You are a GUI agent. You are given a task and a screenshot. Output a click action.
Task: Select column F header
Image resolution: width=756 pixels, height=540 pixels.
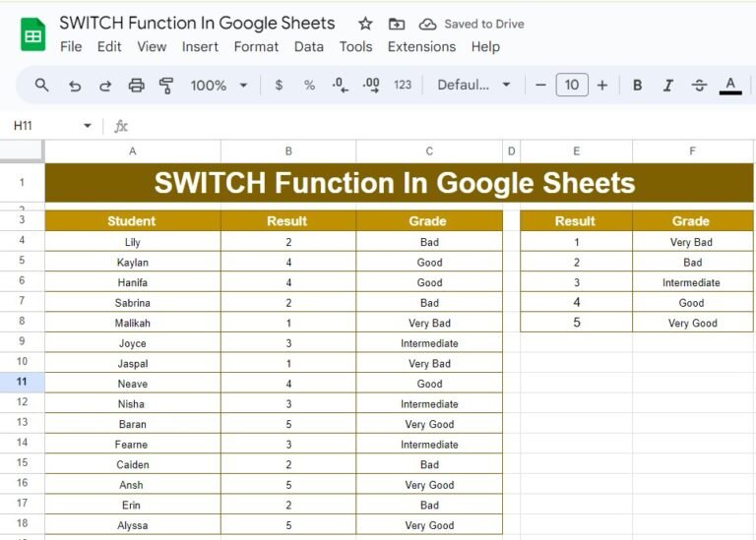click(692, 151)
